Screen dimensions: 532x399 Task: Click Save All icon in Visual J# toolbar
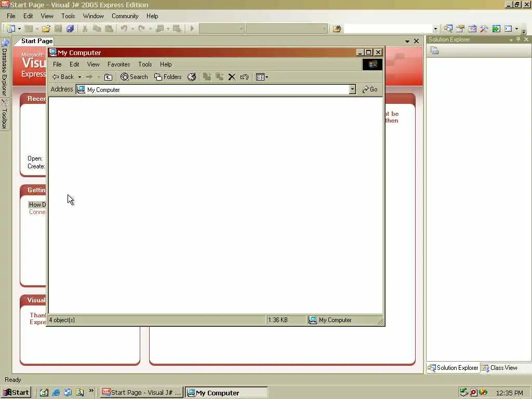[70, 29]
